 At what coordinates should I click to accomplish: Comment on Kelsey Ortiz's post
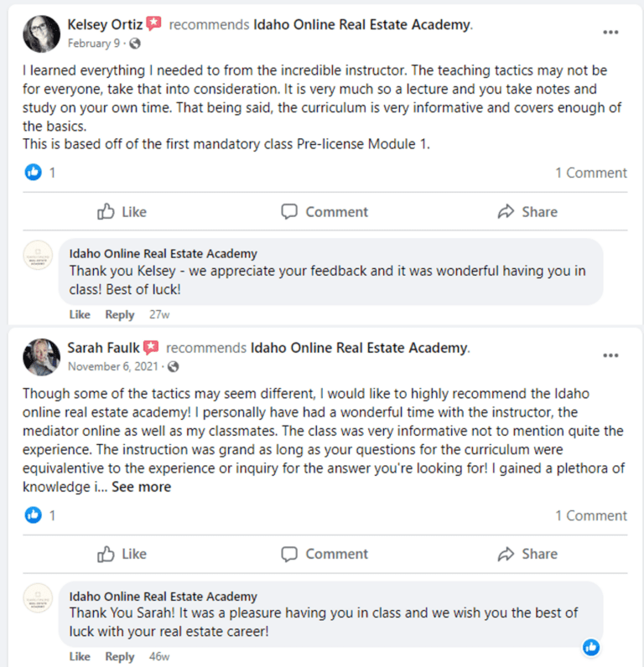pyautogui.click(x=325, y=212)
